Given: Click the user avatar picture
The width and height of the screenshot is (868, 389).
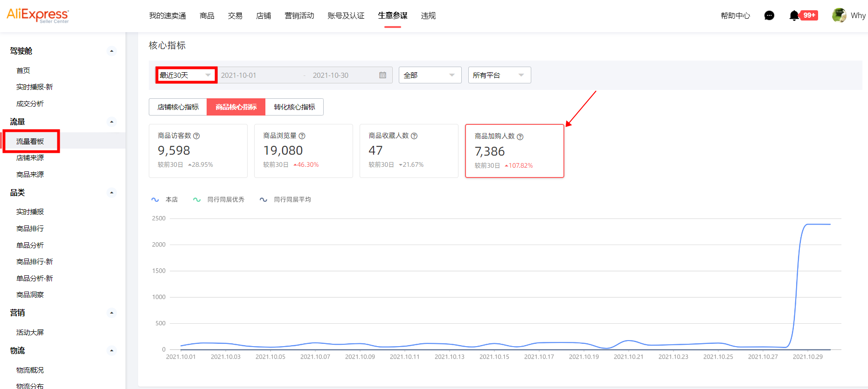Looking at the screenshot, I should (839, 15).
